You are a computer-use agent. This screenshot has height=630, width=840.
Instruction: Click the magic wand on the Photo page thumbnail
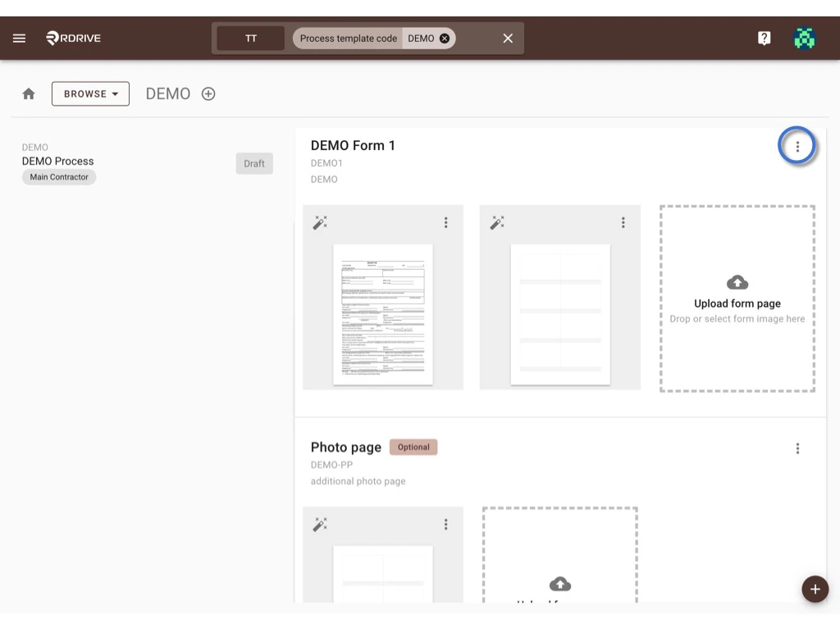(x=321, y=523)
